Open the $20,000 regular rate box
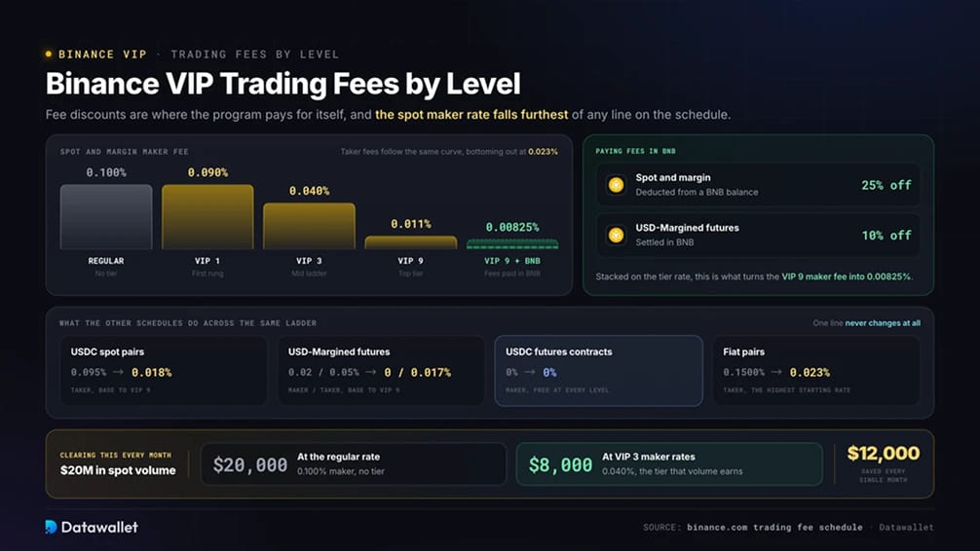Viewport: 980px width, 551px height. tap(353, 464)
